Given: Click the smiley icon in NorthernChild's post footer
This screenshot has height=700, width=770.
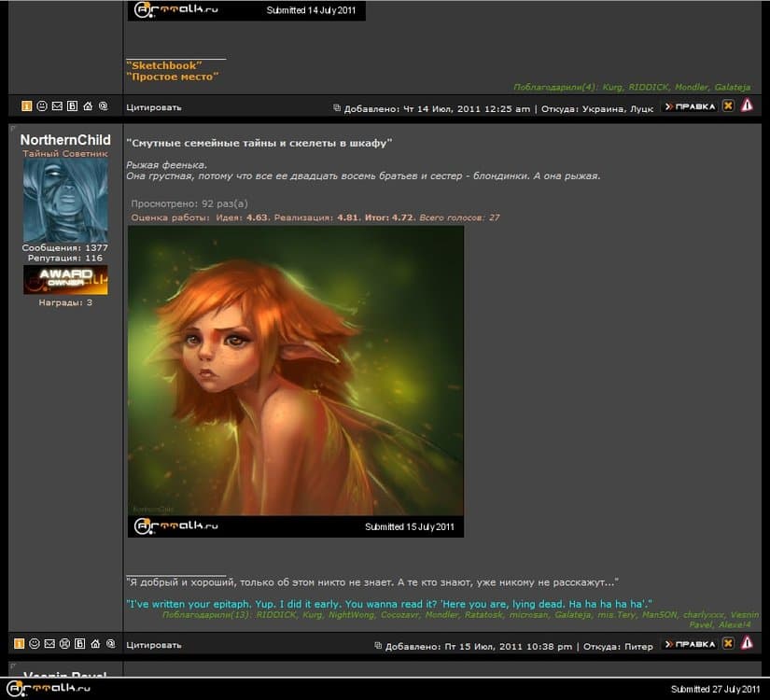Looking at the screenshot, I should (x=35, y=644).
